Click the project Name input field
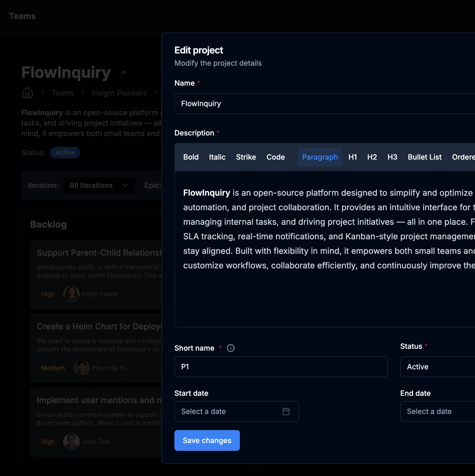 point(324,104)
